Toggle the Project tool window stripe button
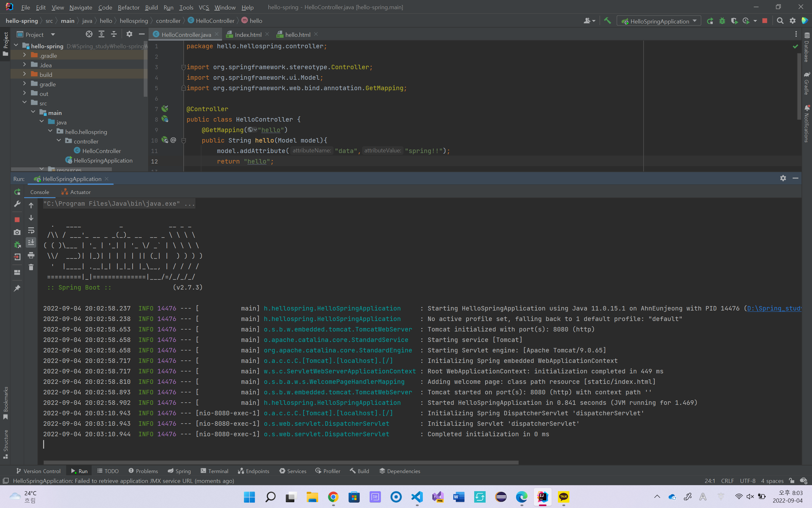Viewport: 812px width, 508px height. click(x=5, y=44)
